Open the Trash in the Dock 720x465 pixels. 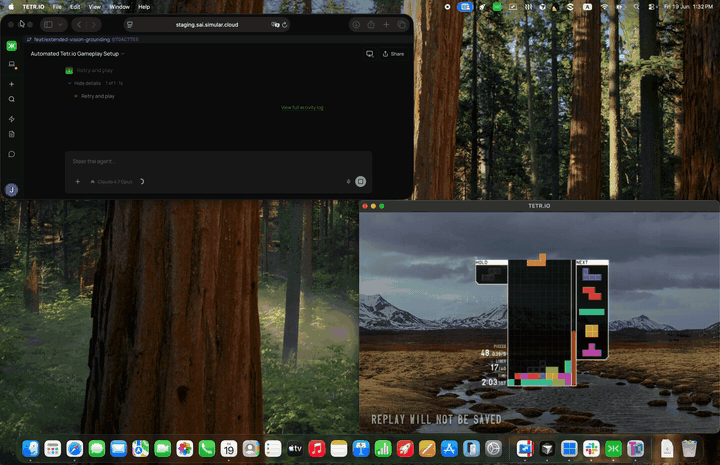pyautogui.click(x=689, y=449)
